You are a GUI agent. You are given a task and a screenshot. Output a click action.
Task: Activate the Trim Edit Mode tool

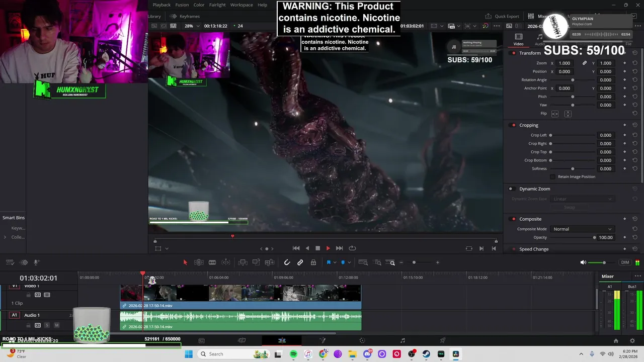[x=199, y=262]
